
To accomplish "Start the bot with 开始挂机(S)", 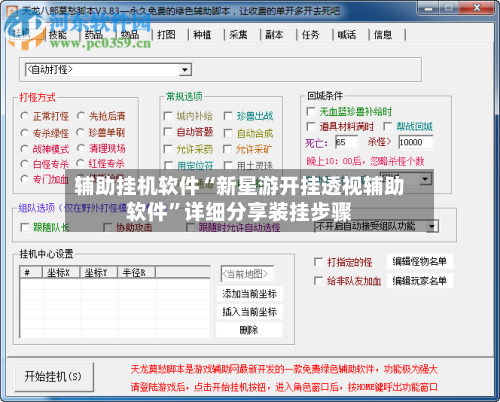I will pyautogui.click(x=54, y=377).
